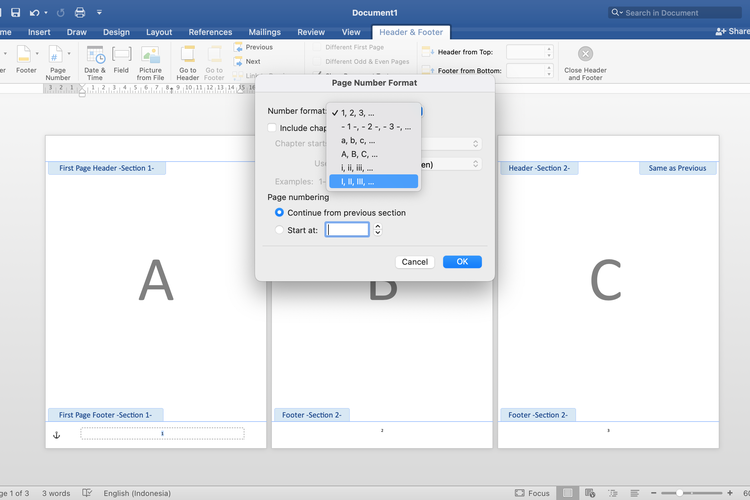This screenshot has height=500, width=750.
Task: Switch to the Layout ribbon tab
Action: point(159,32)
